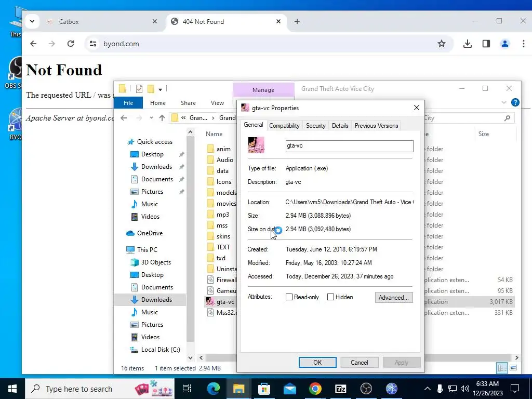Image resolution: width=532 pixels, height=399 pixels.
Task: Open OBS Studio from taskbar
Action: [x=366, y=389]
